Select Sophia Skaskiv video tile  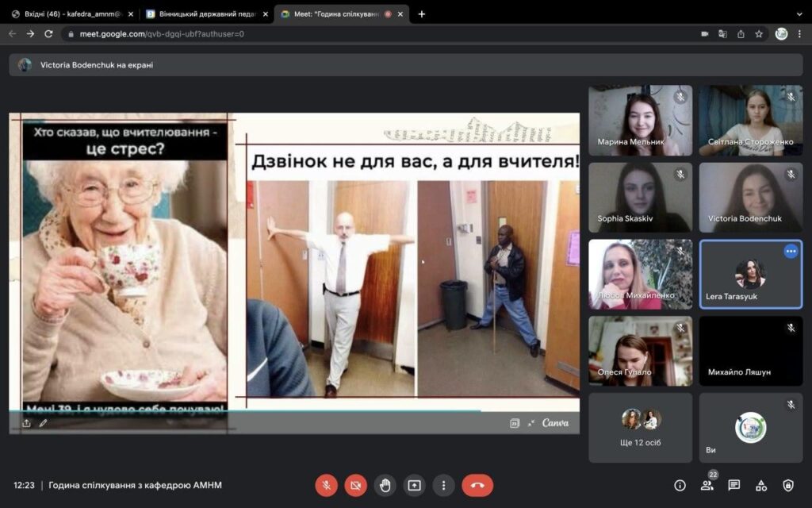(x=641, y=198)
